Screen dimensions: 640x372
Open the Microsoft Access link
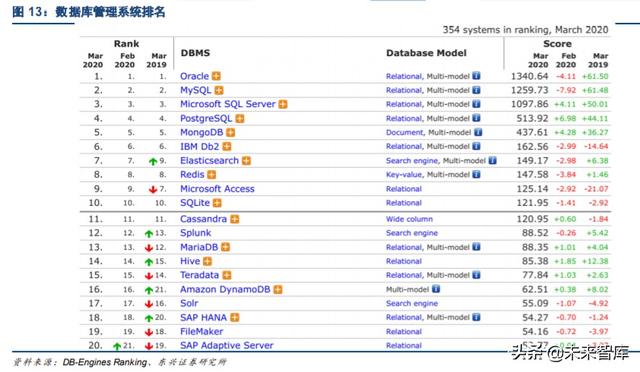point(217,189)
